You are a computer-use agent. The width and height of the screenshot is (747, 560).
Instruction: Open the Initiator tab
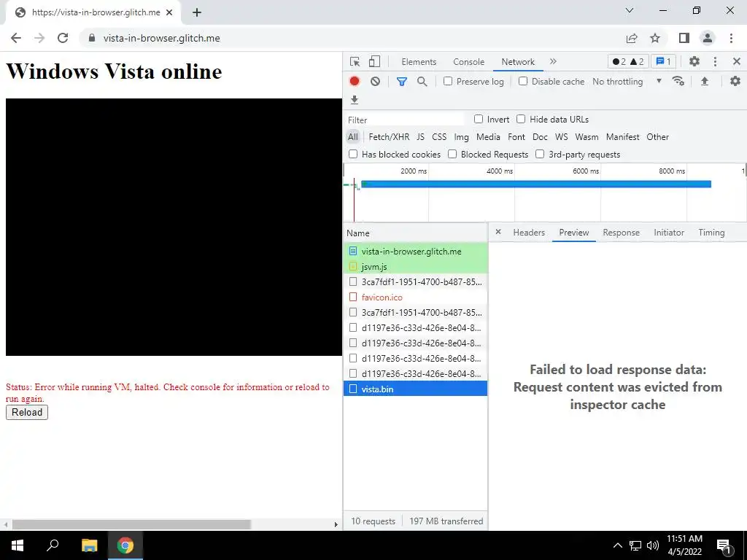click(x=669, y=233)
